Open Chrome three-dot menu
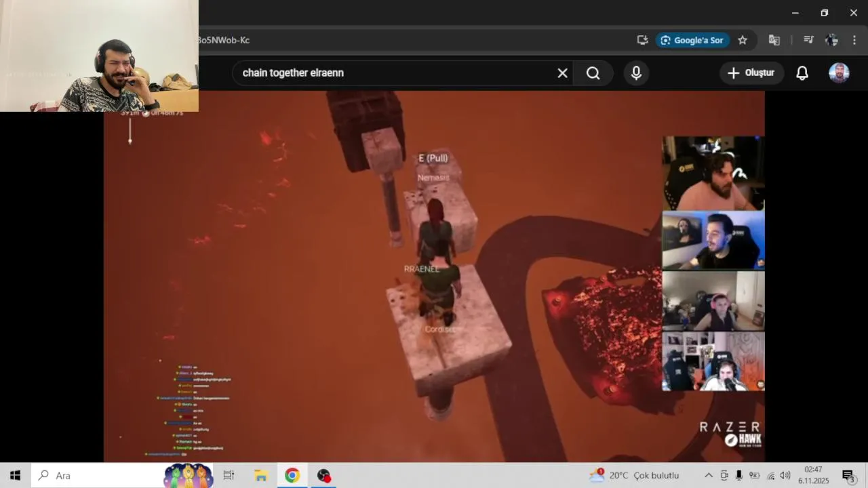 pos(854,40)
